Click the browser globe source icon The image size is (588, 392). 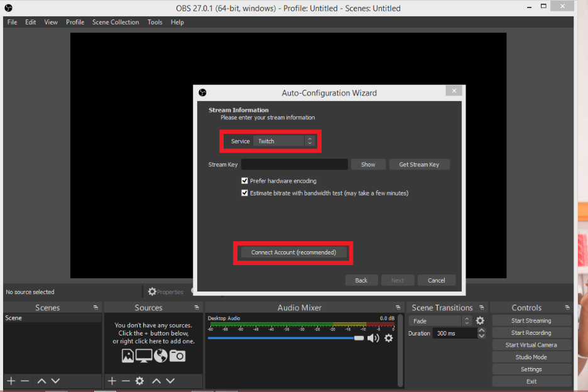coord(160,356)
